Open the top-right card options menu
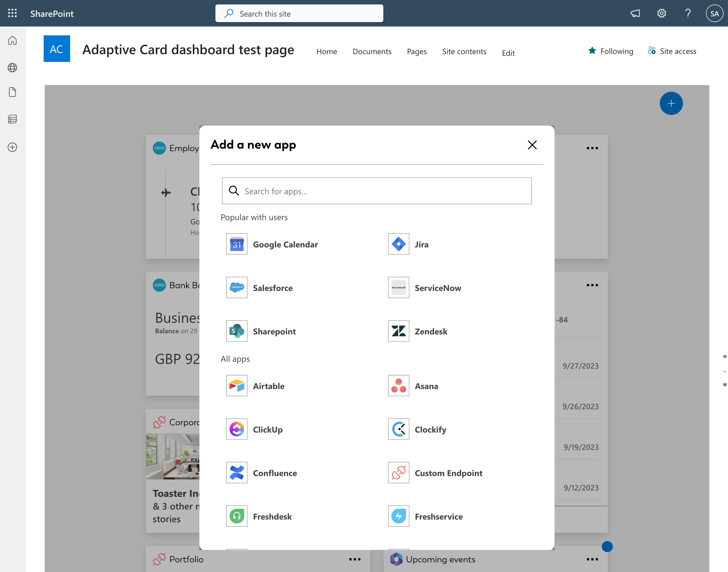728x572 pixels. [592, 148]
